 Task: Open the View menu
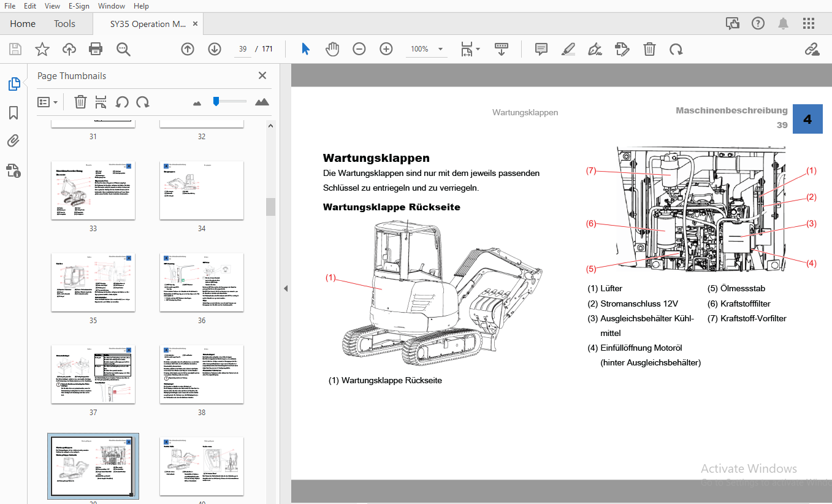(x=53, y=6)
